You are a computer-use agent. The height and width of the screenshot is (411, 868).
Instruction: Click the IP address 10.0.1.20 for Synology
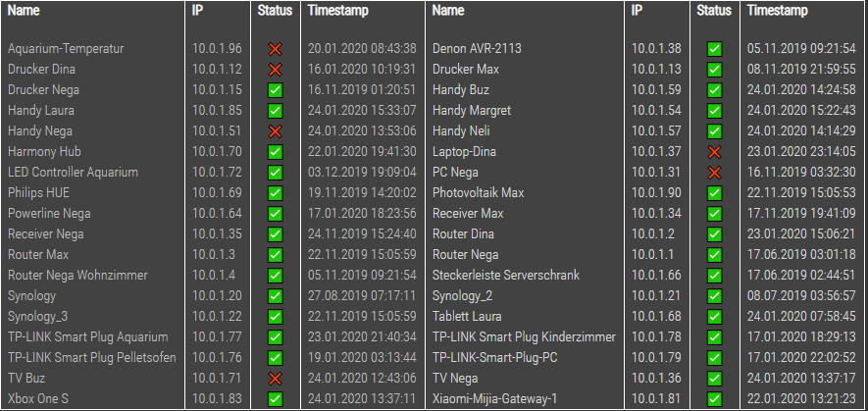(217, 296)
